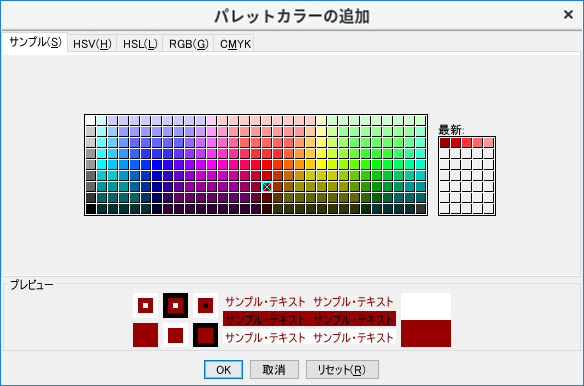Choose the fully saturated pure green swatch
The height and width of the screenshot is (386, 584).
(377, 164)
